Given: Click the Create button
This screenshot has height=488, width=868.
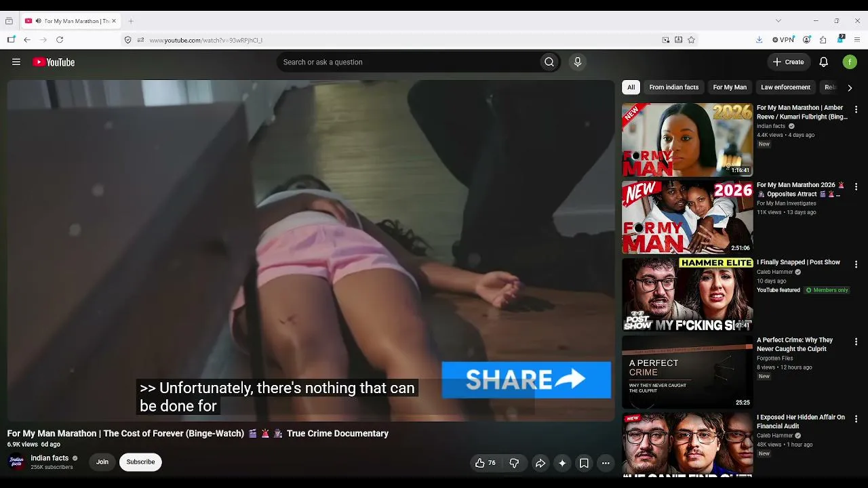Looking at the screenshot, I should (x=788, y=62).
